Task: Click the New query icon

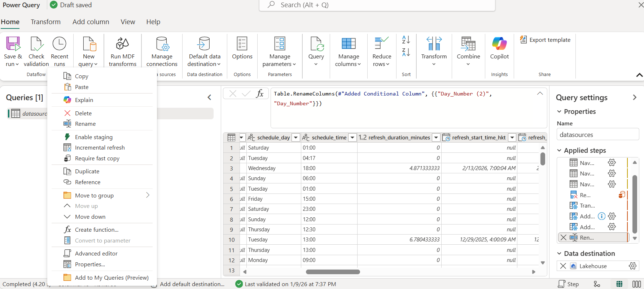Action: (x=89, y=44)
